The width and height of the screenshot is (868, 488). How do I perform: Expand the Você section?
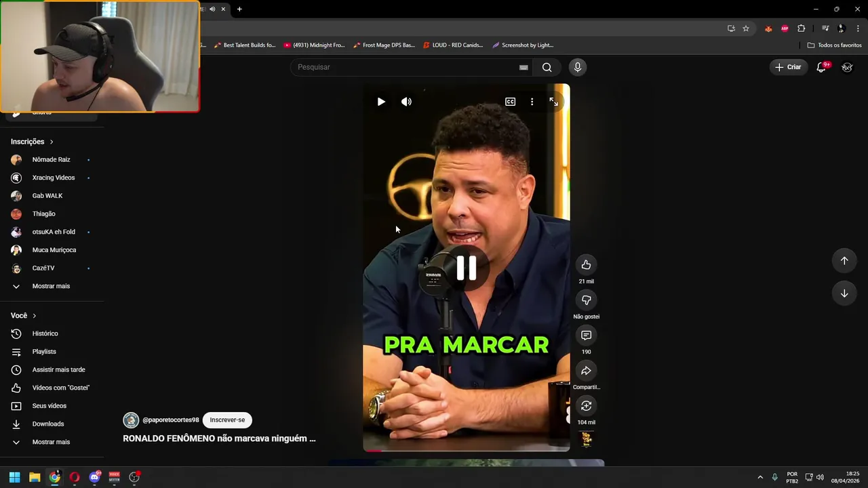pyautogui.click(x=24, y=316)
